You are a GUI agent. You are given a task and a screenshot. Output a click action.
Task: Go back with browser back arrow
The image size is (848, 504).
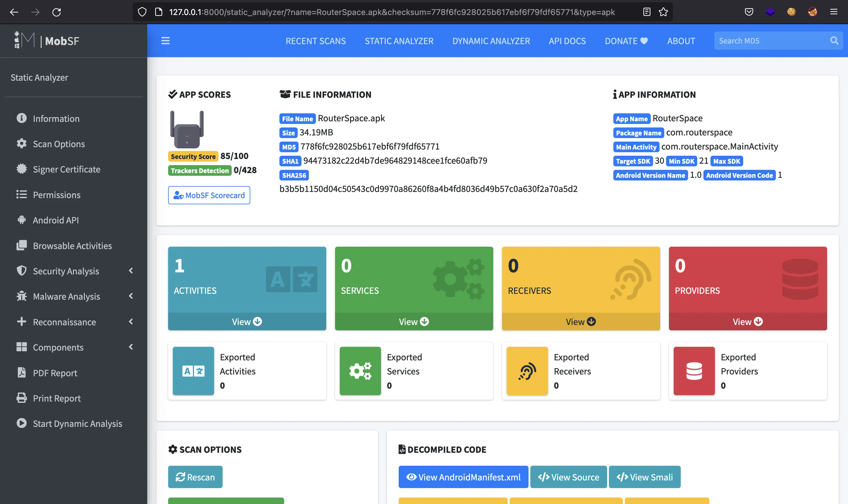(14, 12)
